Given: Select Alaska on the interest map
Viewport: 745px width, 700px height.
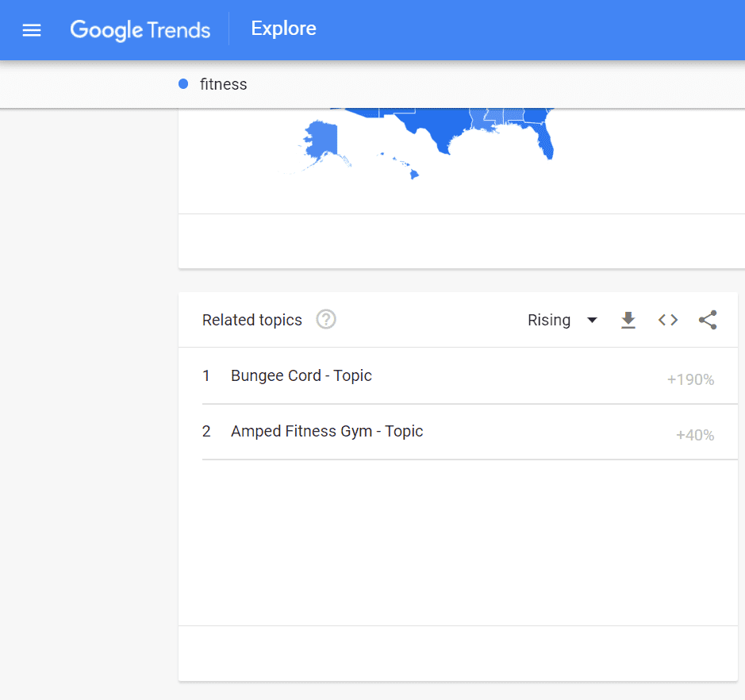Looking at the screenshot, I should [321, 139].
